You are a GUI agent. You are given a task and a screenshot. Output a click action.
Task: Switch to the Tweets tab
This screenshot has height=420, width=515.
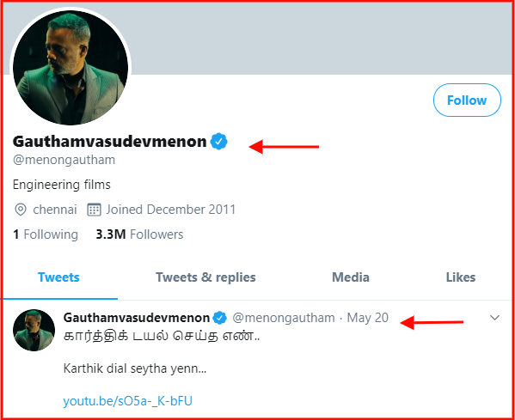pyautogui.click(x=58, y=277)
